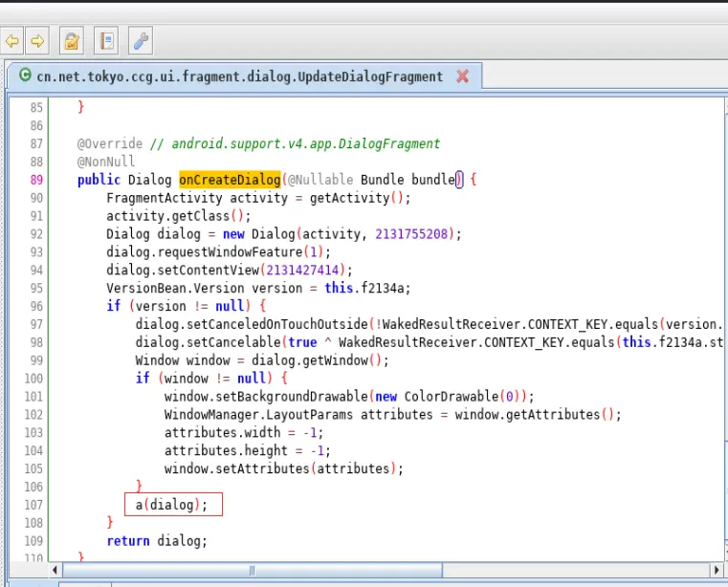Click the @NonNull annotation on line 88
The height and width of the screenshot is (587, 728).
(106, 162)
